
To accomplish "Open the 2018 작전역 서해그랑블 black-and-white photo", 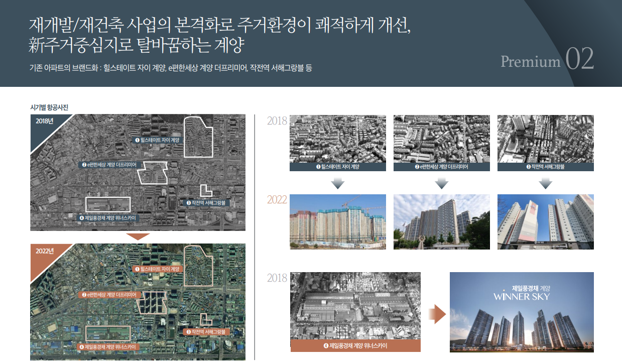I will [x=545, y=139].
